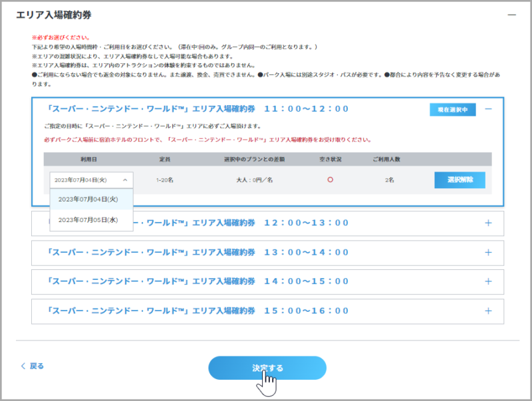Click the 現在選択中 badge
The height and width of the screenshot is (401, 532).
(x=453, y=110)
